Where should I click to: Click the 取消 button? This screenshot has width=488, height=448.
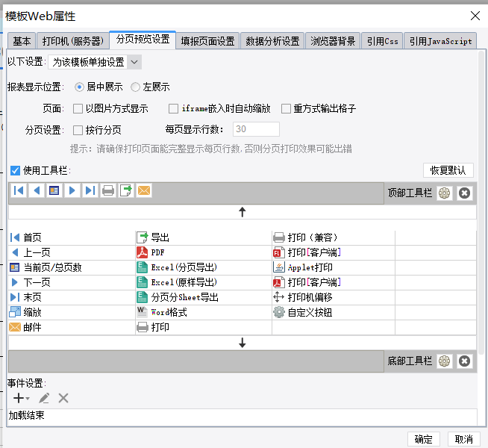tap(463, 439)
